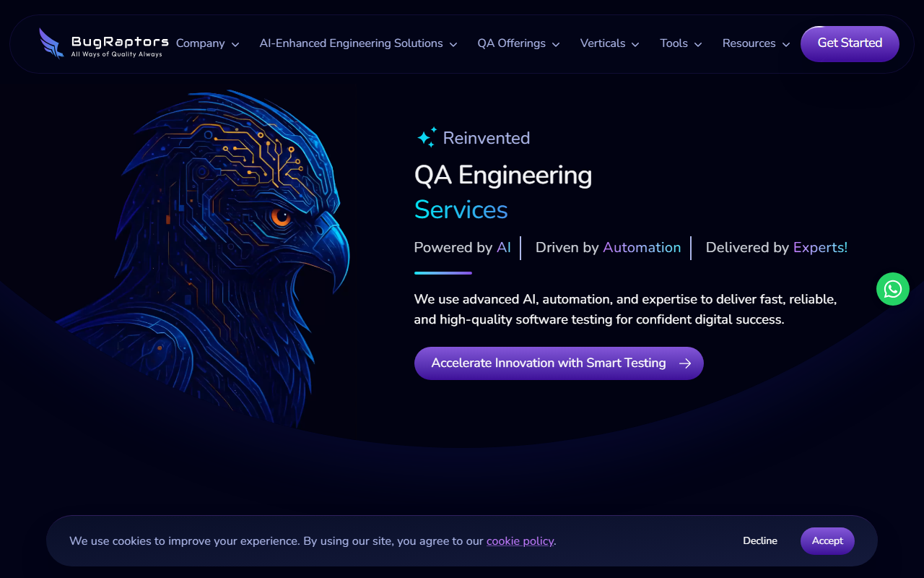Expand AI-Enhanced Engineering Solutions chevron

tap(453, 44)
